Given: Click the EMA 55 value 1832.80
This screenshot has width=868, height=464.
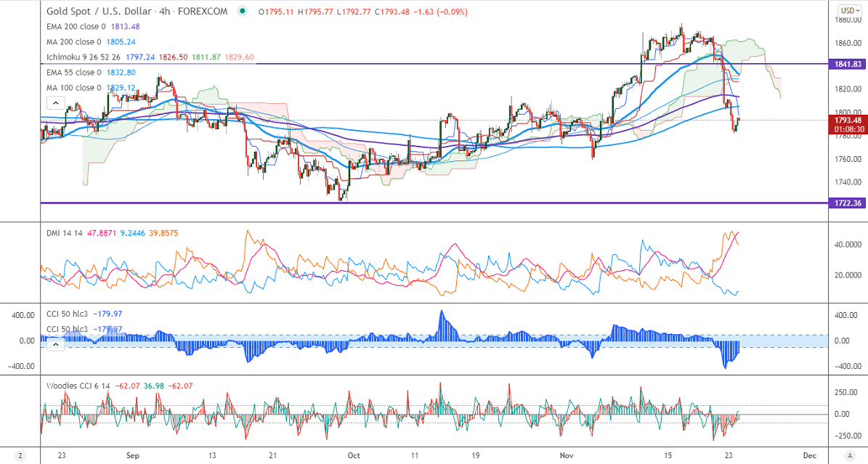Looking at the screenshot, I should pos(121,73).
